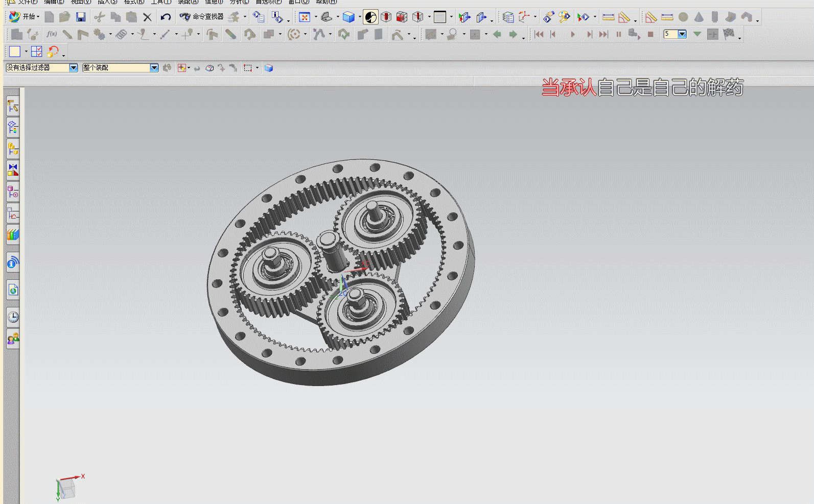This screenshot has height=504, width=814.
Task: Select the Measure Distance ruler icon
Action: (608, 17)
